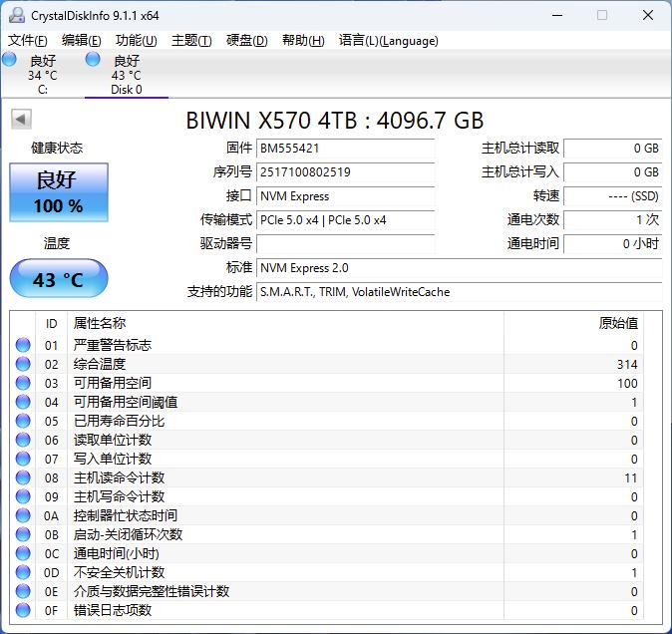Image resolution: width=672 pixels, height=634 pixels.
Task: Click status orb of attribute 05 已用寿命百分比
Action: (x=23, y=421)
